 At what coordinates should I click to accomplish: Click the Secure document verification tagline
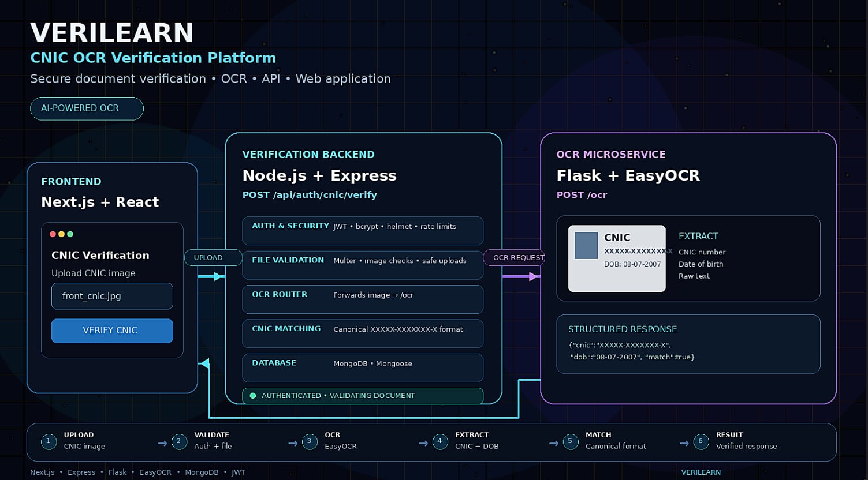(210, 79)
